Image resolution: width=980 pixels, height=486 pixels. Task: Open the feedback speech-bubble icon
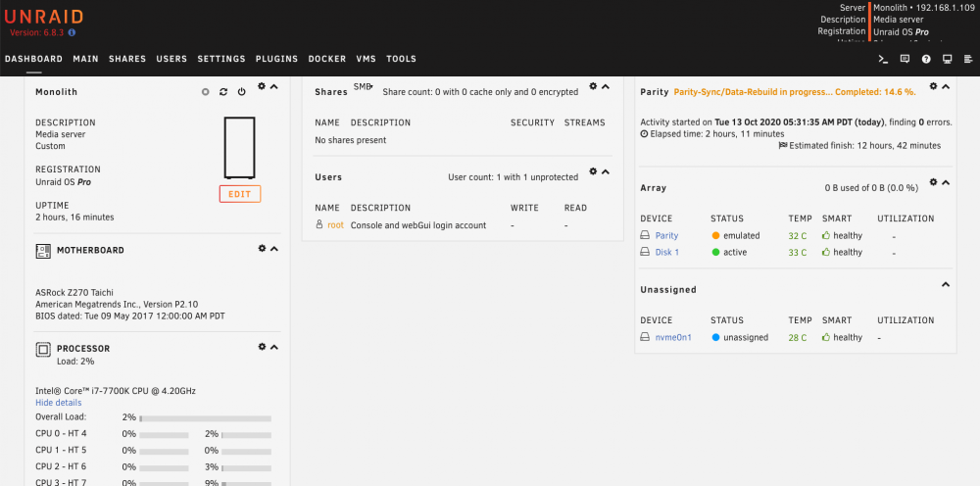905,59
